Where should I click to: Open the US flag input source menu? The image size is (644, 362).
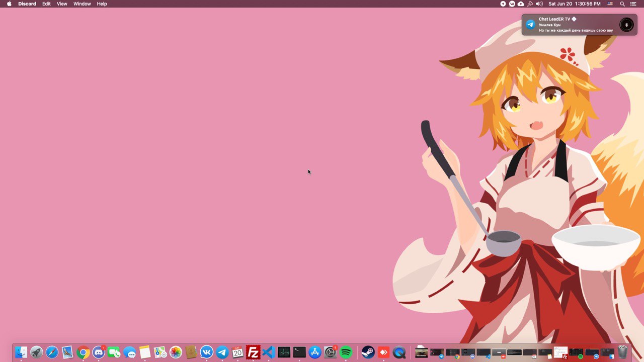coord(610,4)
